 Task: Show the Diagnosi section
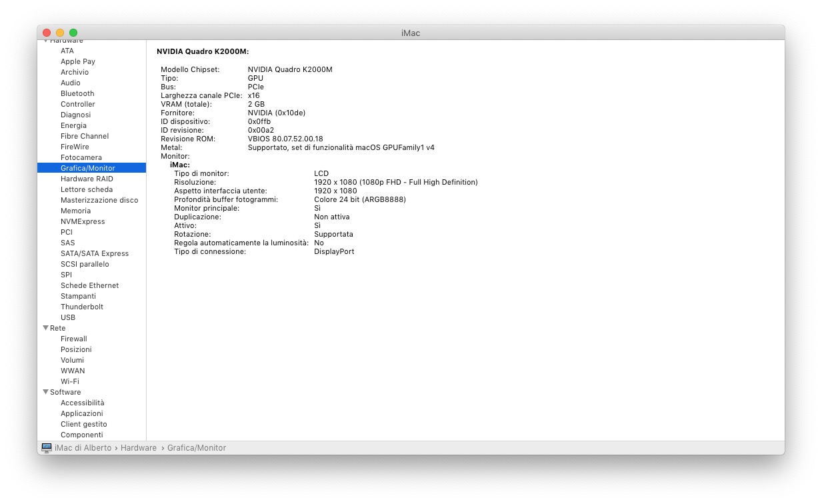(x=75, y=115)
